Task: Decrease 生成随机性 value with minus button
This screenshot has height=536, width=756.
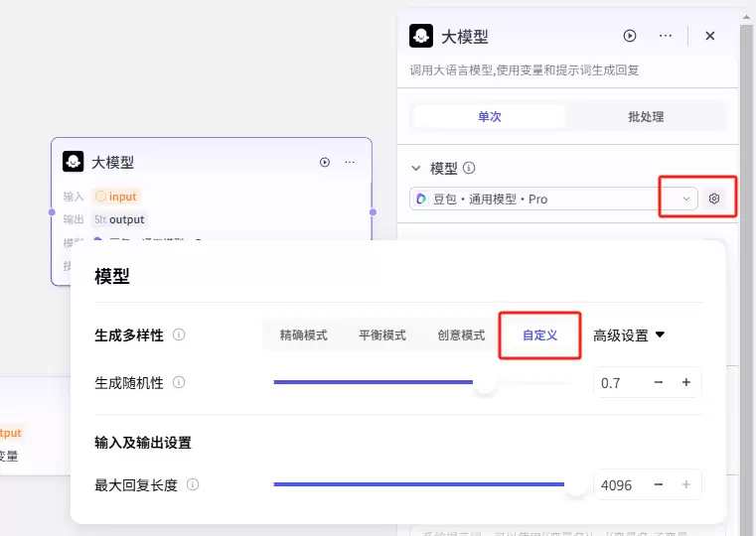Action: (x=658, y=382)
